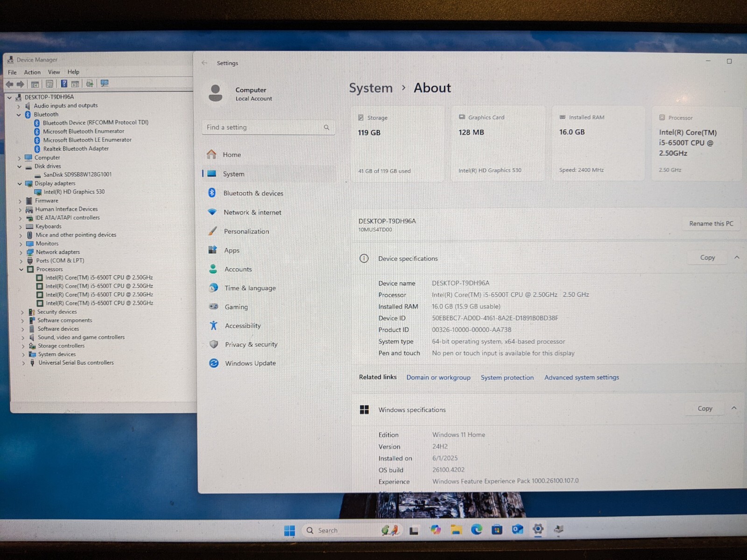The height and width of the screenshot is (560, 747).
Task: Click the Settings back arrow
Action: pos(204,63)
